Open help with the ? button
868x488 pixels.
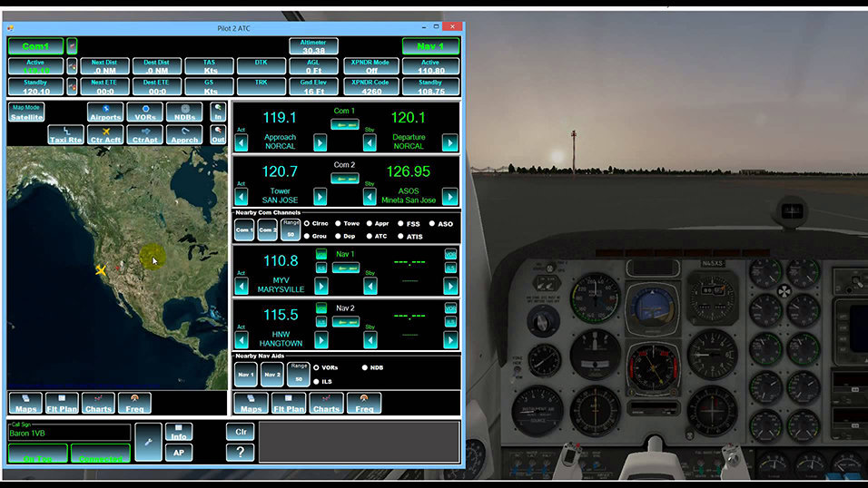click(x=241, y=452)
